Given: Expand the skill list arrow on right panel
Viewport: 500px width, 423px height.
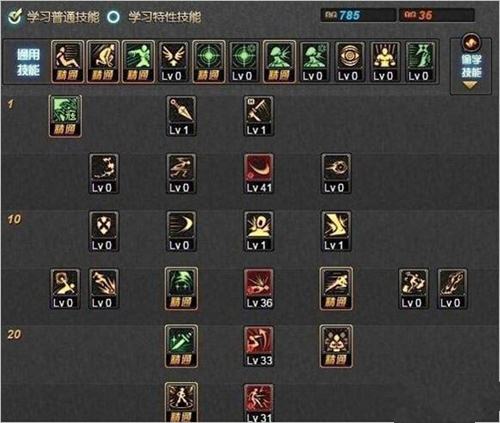Looking at the screenshot, I should pyautogui.click(x=471, y=86).
